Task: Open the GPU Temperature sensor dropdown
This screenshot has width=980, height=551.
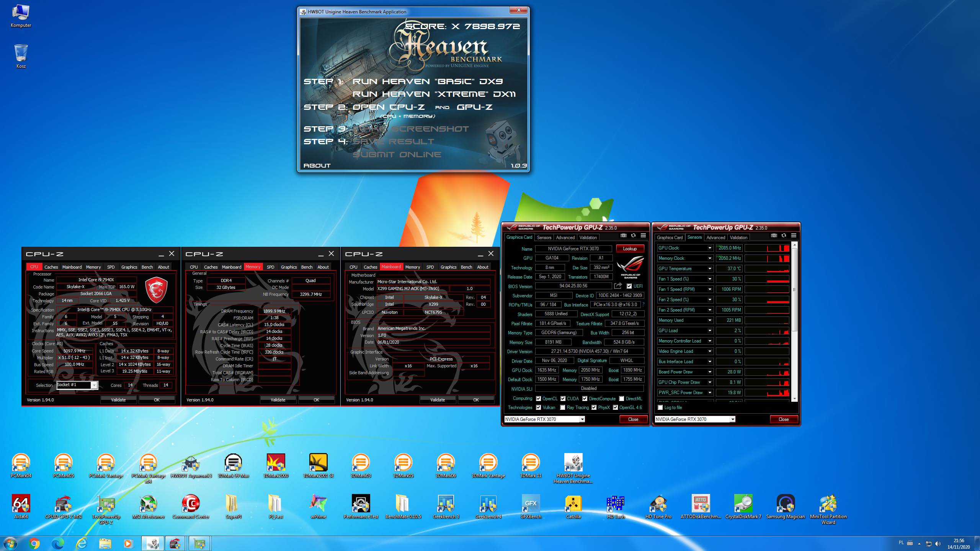Action: pyautogui.click(x=709, y=269)
